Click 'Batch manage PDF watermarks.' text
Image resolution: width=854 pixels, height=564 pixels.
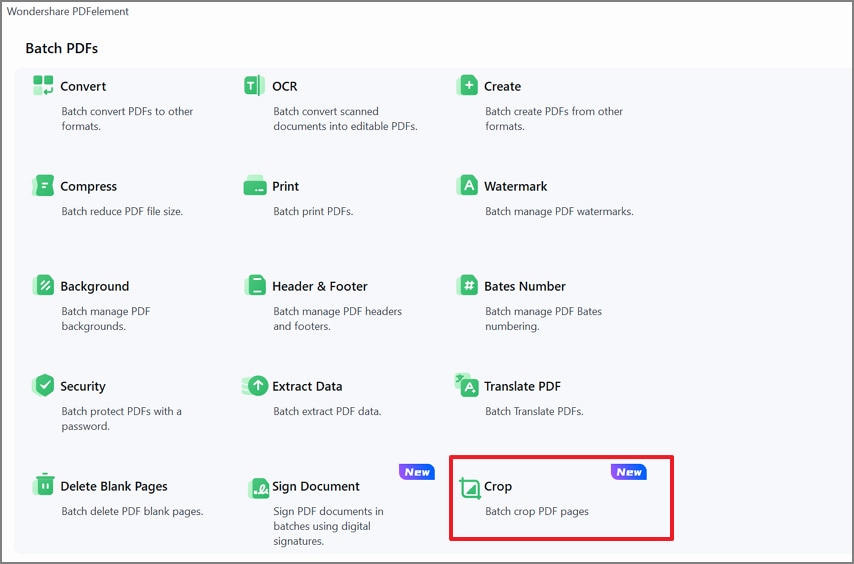(559, 211)
